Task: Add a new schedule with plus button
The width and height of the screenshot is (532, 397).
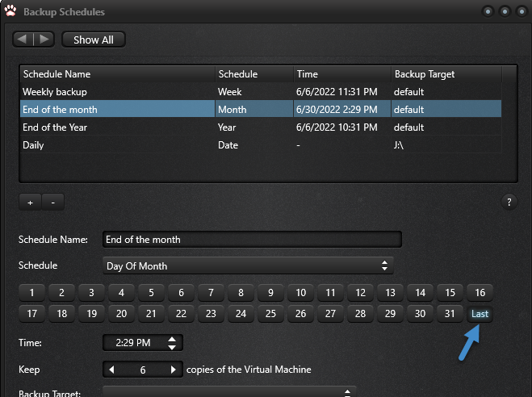Action: pyautogui.click(x=30, y=203)
